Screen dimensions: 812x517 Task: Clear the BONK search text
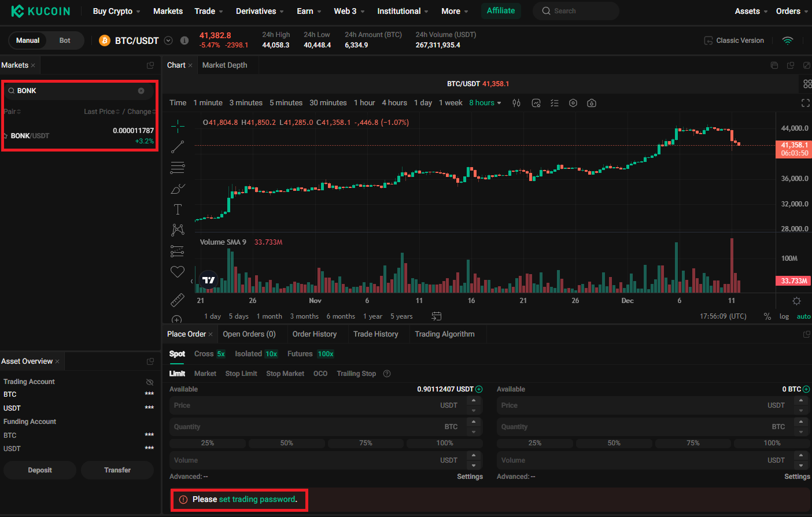click(x=141, y=91)
